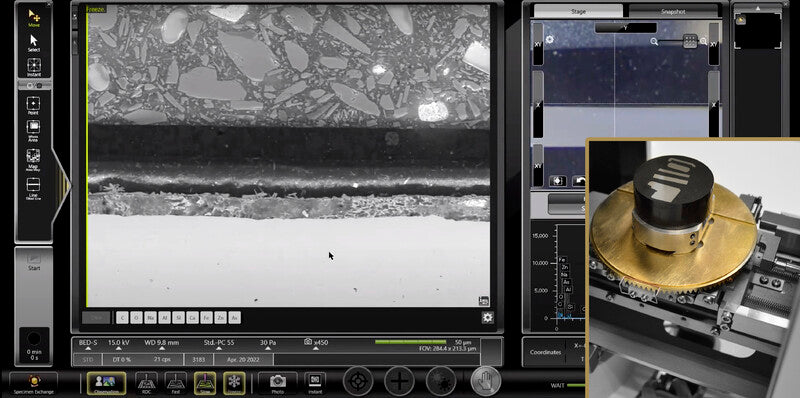Open the BED-S detector dropdown
The width and height of the screenshot is (800, 398).
pos(88,344)
